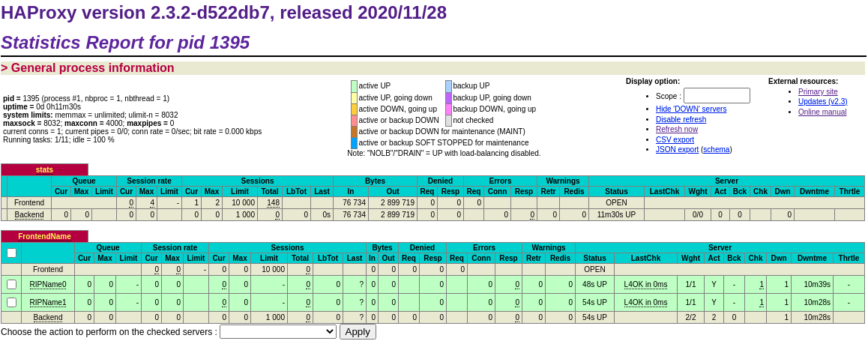Click the RIPName1 server name
The image size is (868, 347).
coord(48,302)
